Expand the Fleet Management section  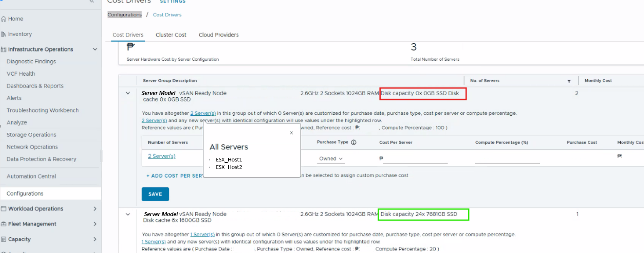tap(95, 224)
